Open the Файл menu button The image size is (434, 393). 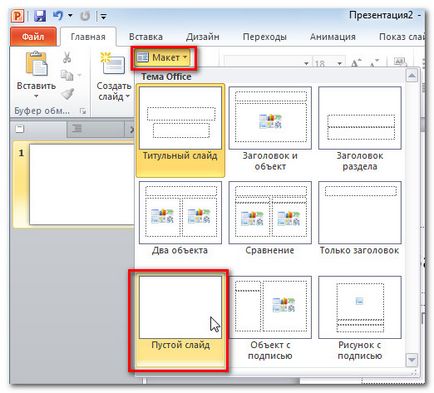(33, 37)
